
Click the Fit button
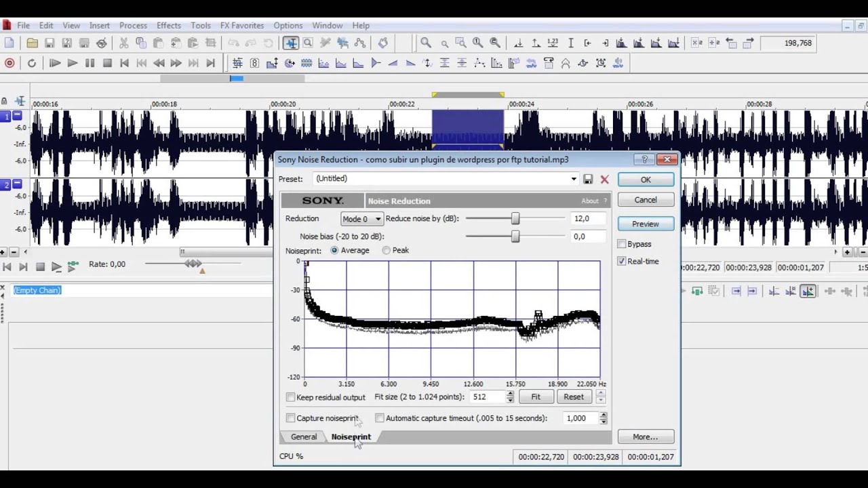click(x=536, y=397)
